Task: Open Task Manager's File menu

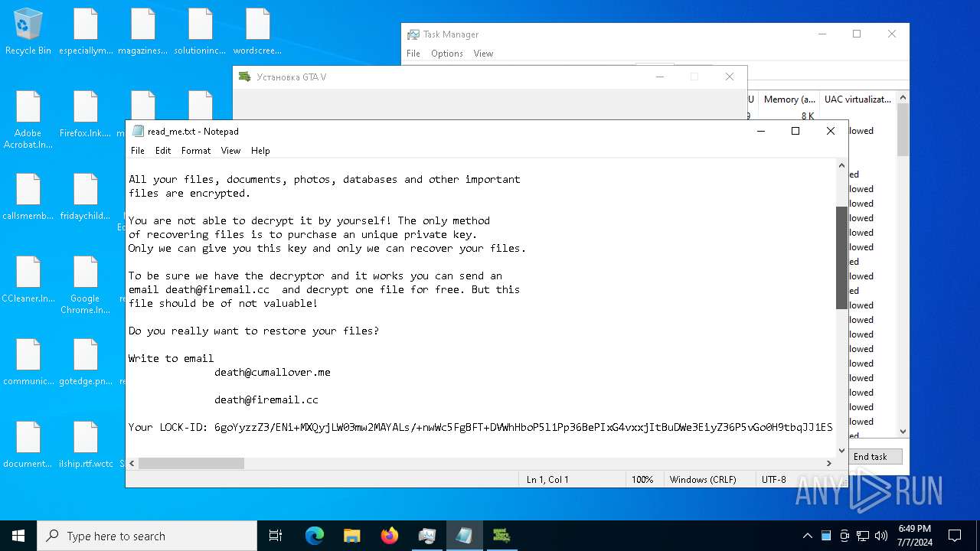Action: [413, 54]
